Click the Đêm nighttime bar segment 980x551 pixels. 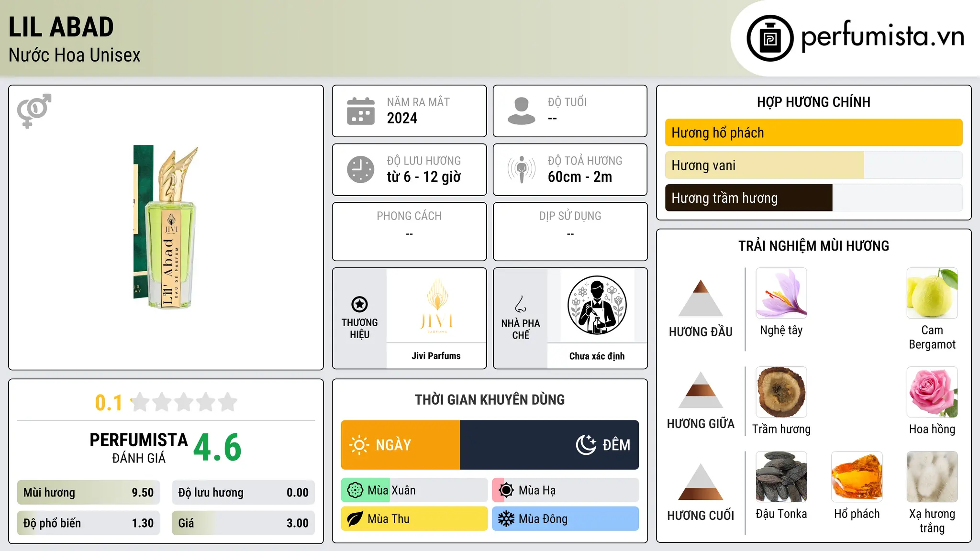click(549, 445)
